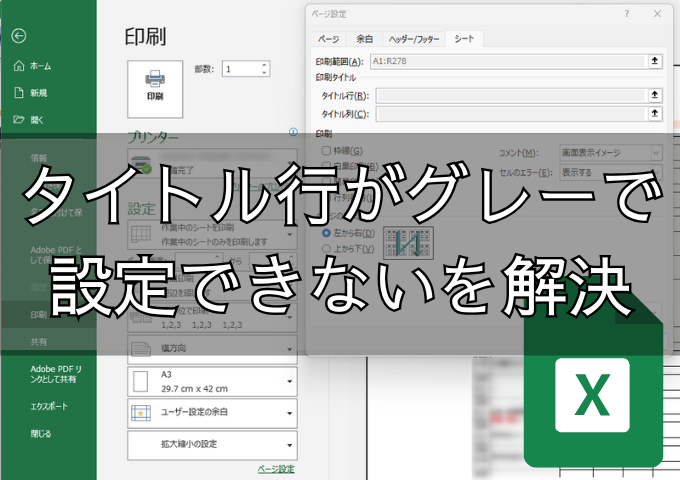
Task: Open the コメント dropdown (画面表示イメージ)
Action: [x=611, y=153]
